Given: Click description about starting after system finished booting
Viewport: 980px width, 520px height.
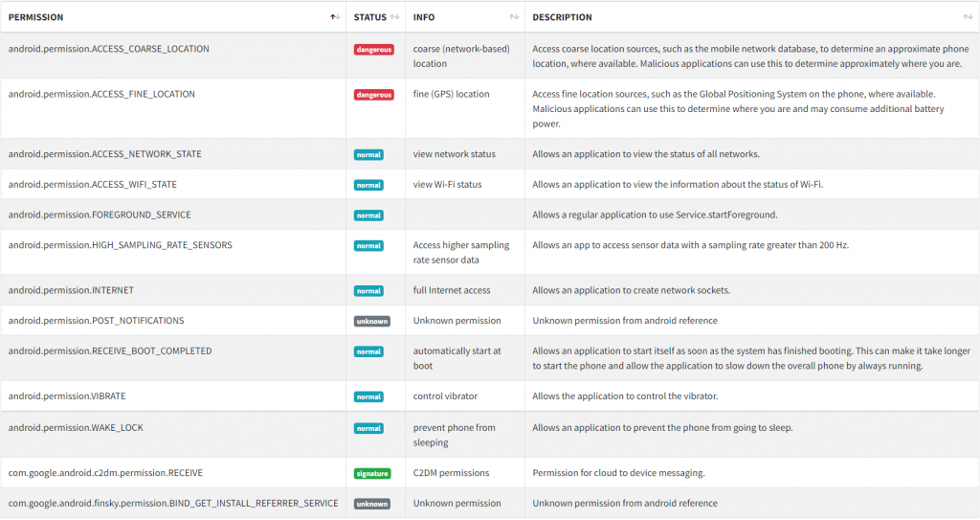Looking at the screenshot, I should click(x=751, y=358).
